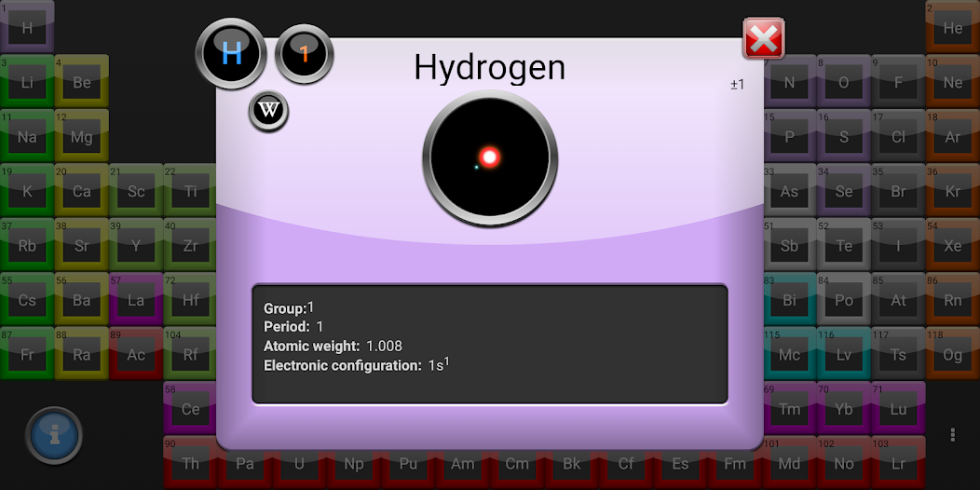Open the Wikipedia article via W icon
Image resolution: width=980 pixels, height=490 pixels.
(268, 112)
